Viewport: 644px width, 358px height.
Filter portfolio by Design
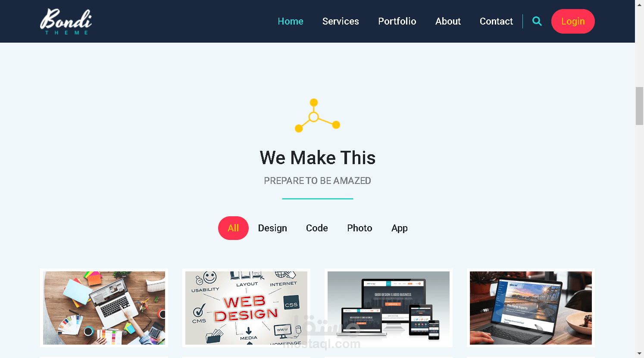tap(272, 228)
